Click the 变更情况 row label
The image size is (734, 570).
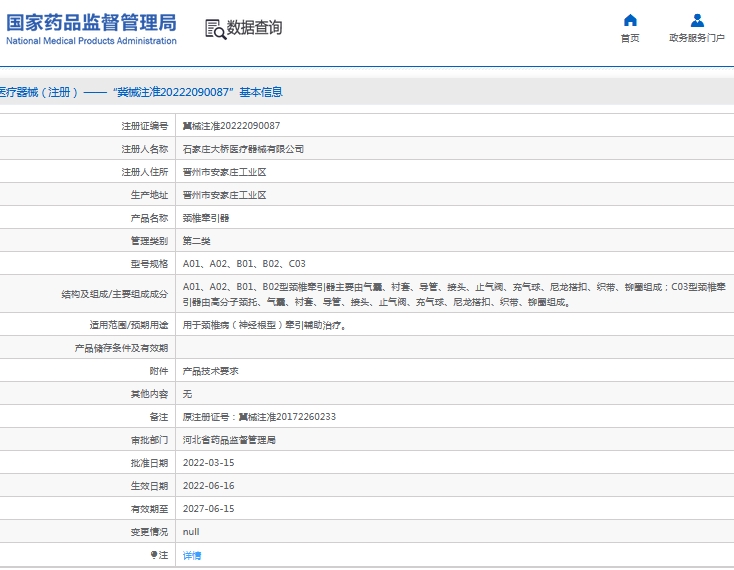[149, 532]
